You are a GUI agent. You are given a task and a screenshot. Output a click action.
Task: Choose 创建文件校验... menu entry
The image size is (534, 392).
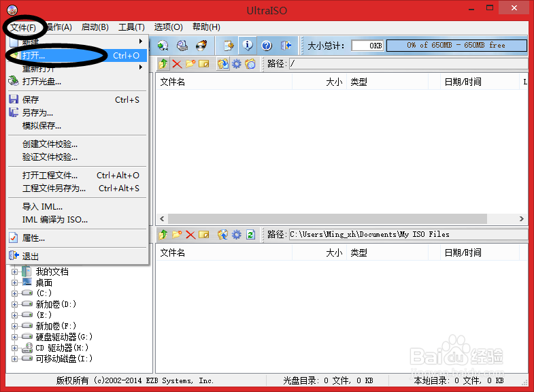pos(78,144)
